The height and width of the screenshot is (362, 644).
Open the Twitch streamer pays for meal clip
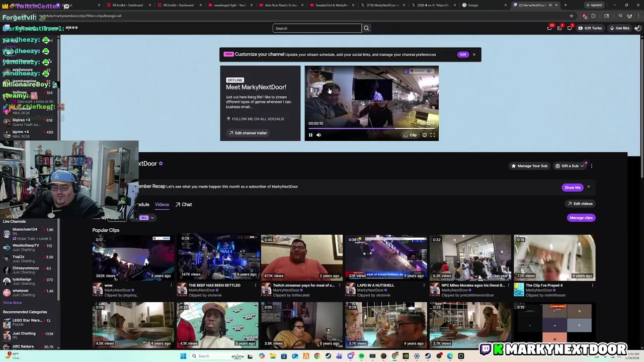click(302, 257)
